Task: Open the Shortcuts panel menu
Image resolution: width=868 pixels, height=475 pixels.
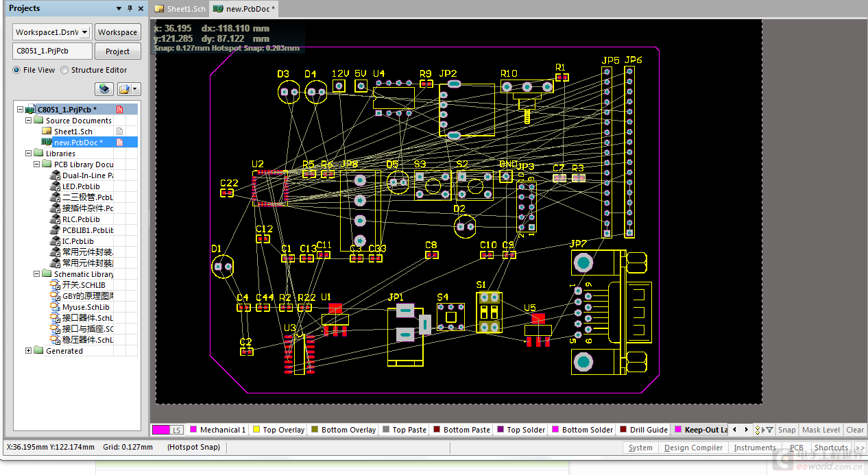Action: 831,448
